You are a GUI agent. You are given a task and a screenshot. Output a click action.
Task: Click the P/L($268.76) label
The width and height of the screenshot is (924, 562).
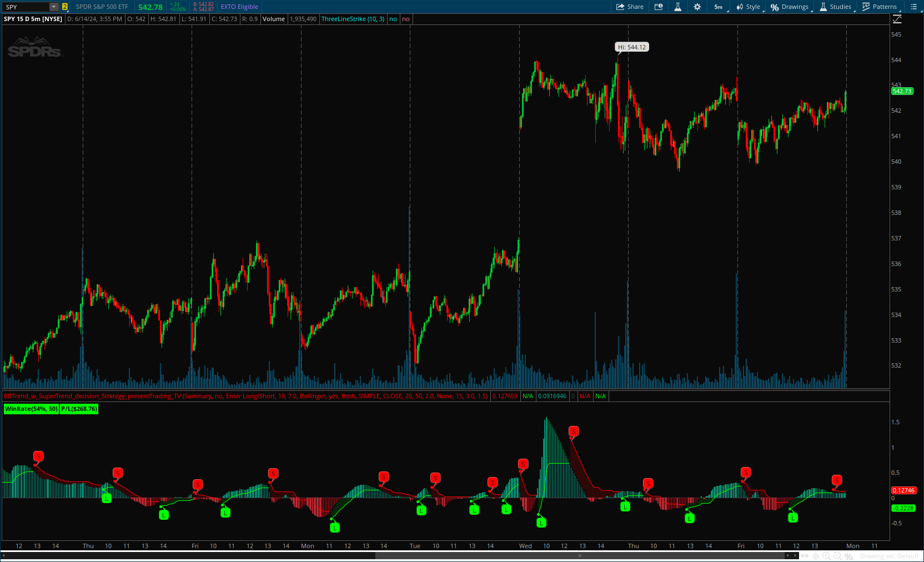click(79, 409)
